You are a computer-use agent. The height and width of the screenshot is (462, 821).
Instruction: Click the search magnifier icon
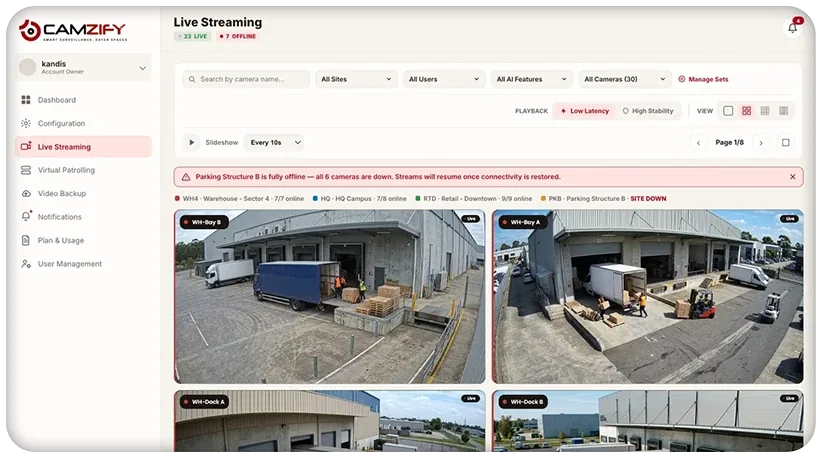192,79
